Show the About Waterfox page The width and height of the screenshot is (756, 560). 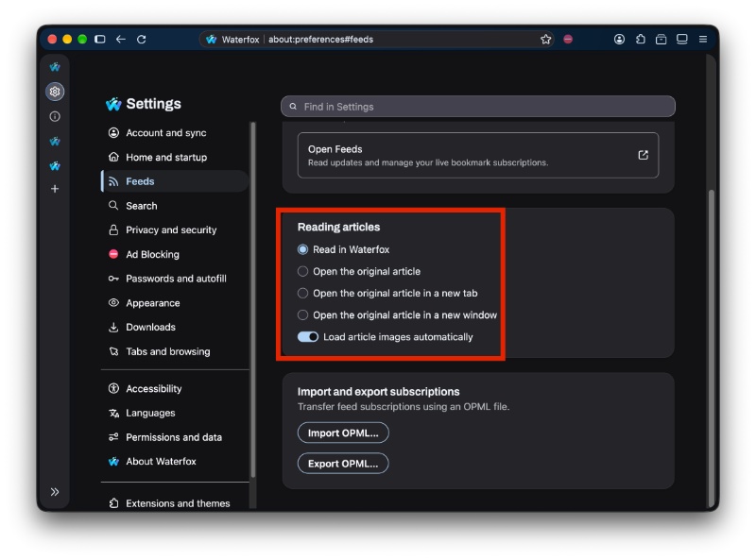[175, 461]
